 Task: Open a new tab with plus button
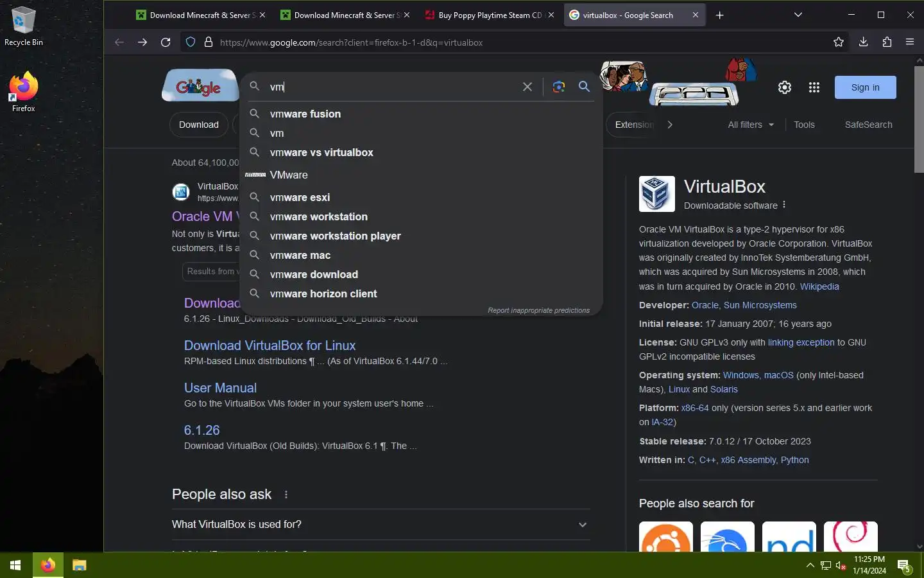point(720,15)
